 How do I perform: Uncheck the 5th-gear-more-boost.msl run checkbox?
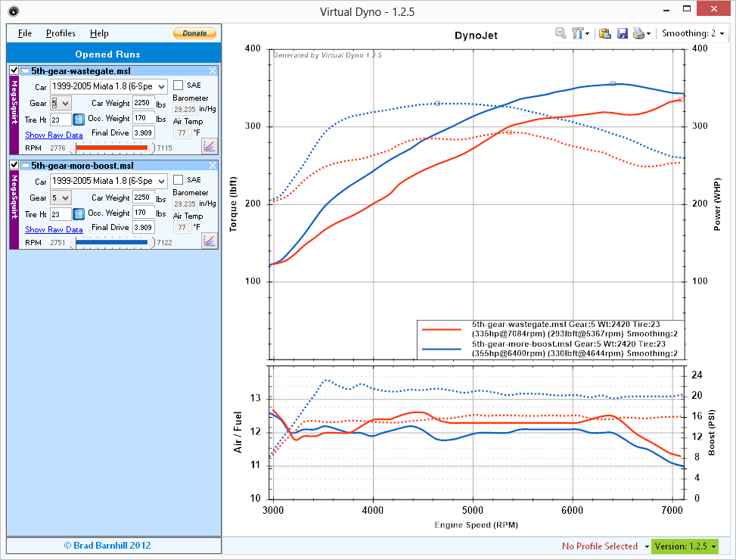[x=14, y=165]
